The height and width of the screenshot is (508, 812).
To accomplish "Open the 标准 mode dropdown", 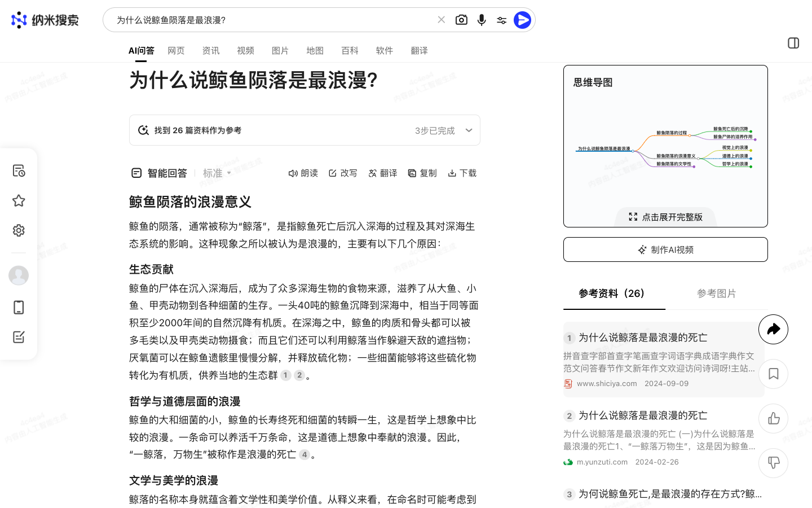I will 217,173.
